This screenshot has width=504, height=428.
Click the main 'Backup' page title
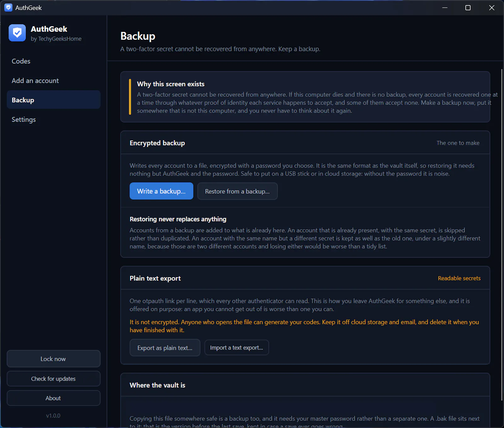(138, 36)
